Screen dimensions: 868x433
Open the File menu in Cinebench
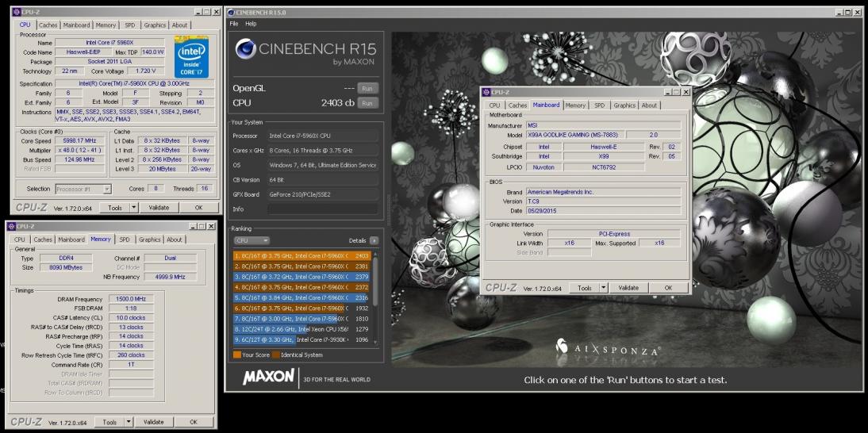(233, 24)
